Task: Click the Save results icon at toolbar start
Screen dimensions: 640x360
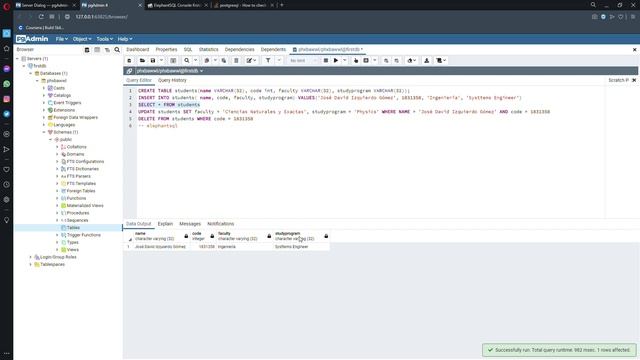Action: (x=129, y=60)
